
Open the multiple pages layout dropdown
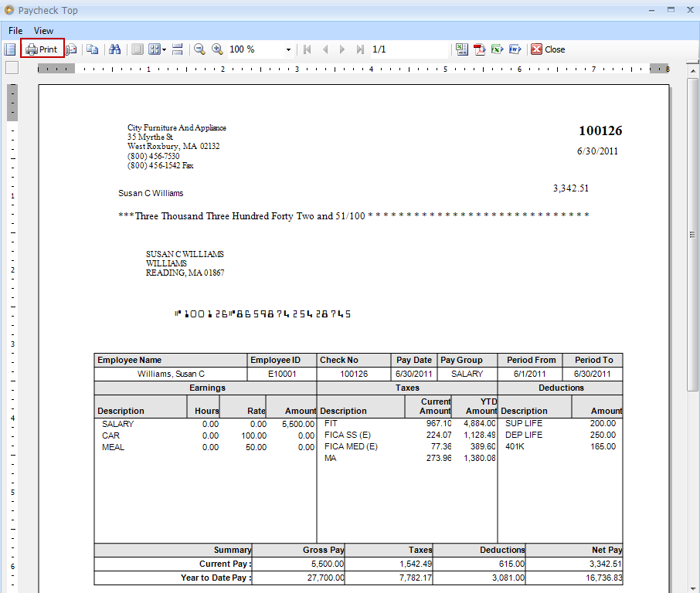coord(157,49)
